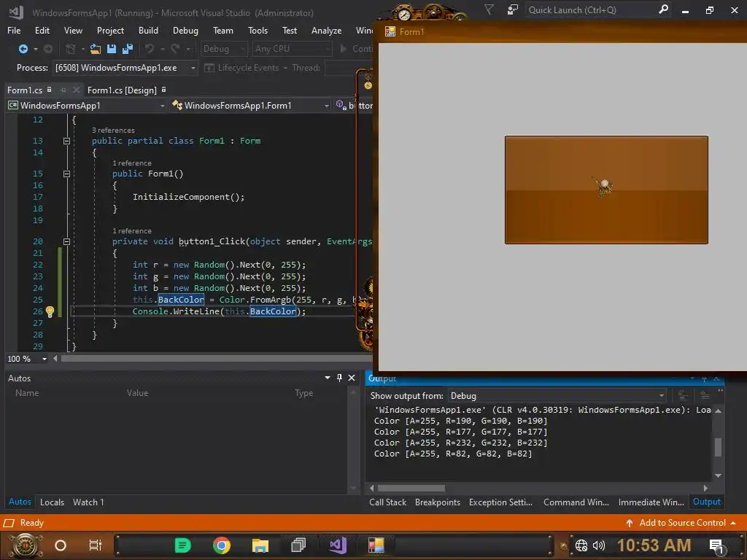Switch to the Breakpoints tab
The width and height of the screenshot is (747, 560).
click(x=438, y=502)
